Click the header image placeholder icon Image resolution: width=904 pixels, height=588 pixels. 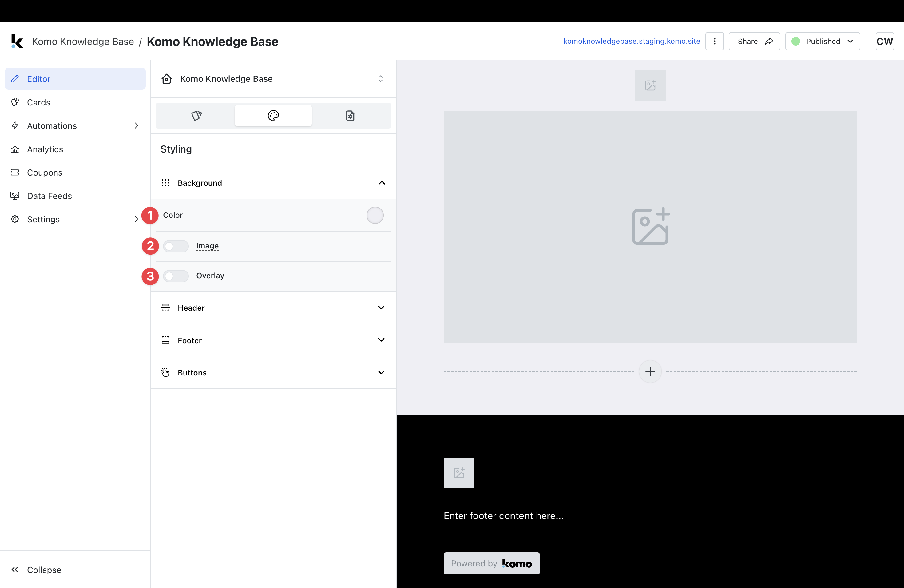650,85
